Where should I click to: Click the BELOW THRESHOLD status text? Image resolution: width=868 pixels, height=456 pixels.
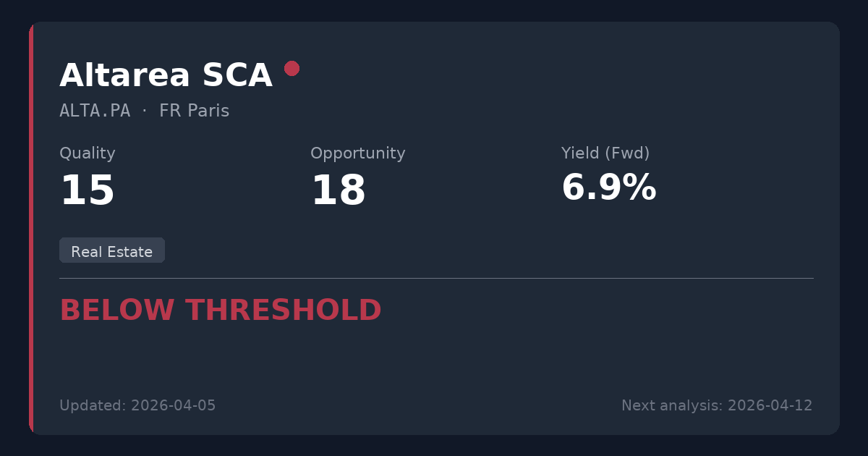tap(220, 311)
